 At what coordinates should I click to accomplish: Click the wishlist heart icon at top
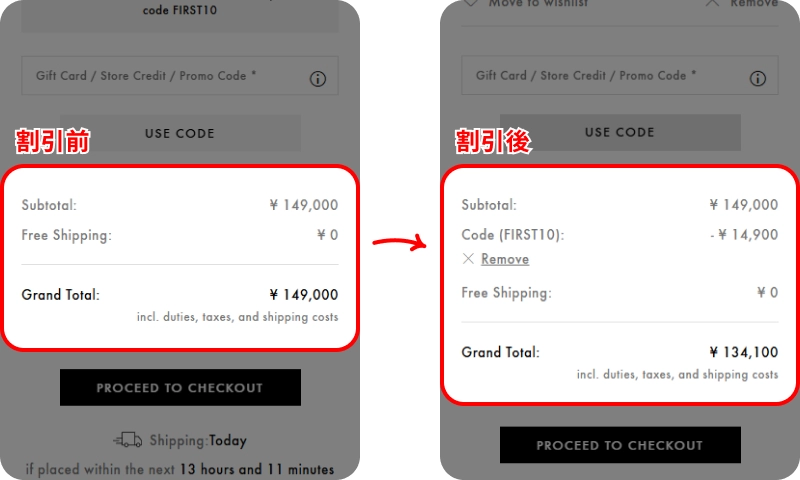470,3
